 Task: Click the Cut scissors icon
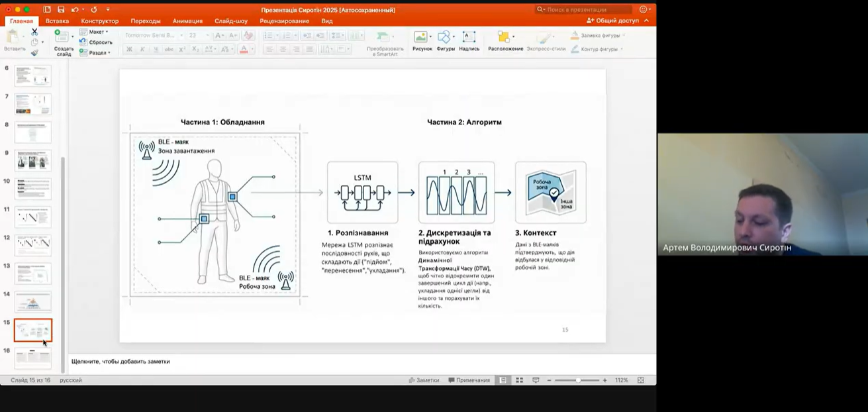34,32
